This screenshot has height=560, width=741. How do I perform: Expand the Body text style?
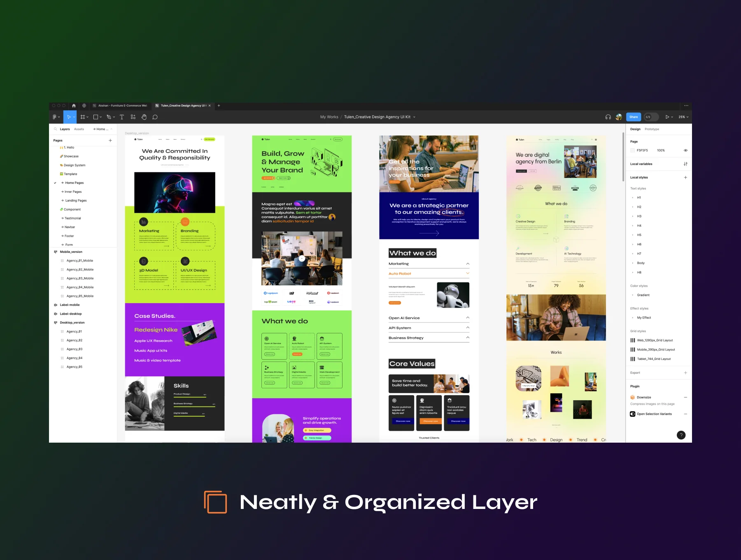[633, 263]
